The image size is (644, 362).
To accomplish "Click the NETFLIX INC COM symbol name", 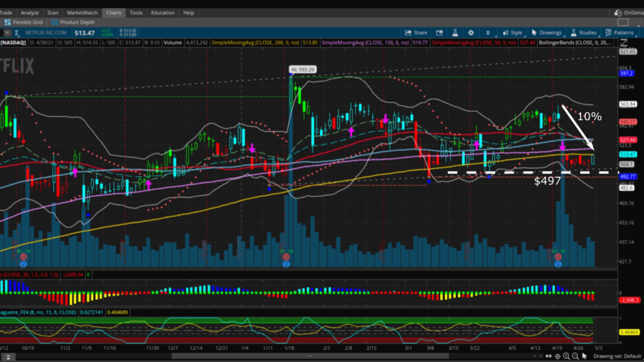I will click(x=45, y=33).
